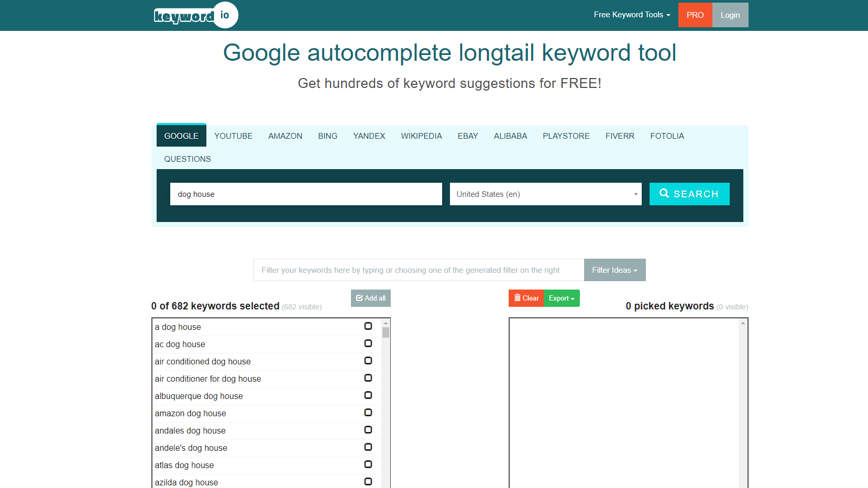The height and width of the screenshot is (488, 868).
Task: Check 'air conditioner for dog house' checkbox
Action: (368, 378)
